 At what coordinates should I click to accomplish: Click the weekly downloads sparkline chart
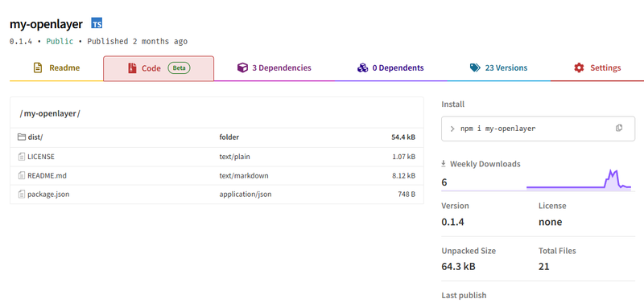coord(579,180)
